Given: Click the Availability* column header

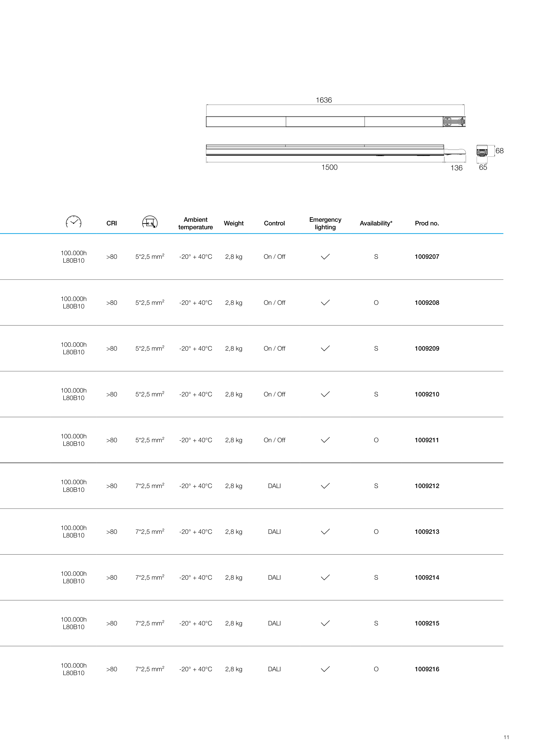Looking at the screenshot, I should click(376, 223).
